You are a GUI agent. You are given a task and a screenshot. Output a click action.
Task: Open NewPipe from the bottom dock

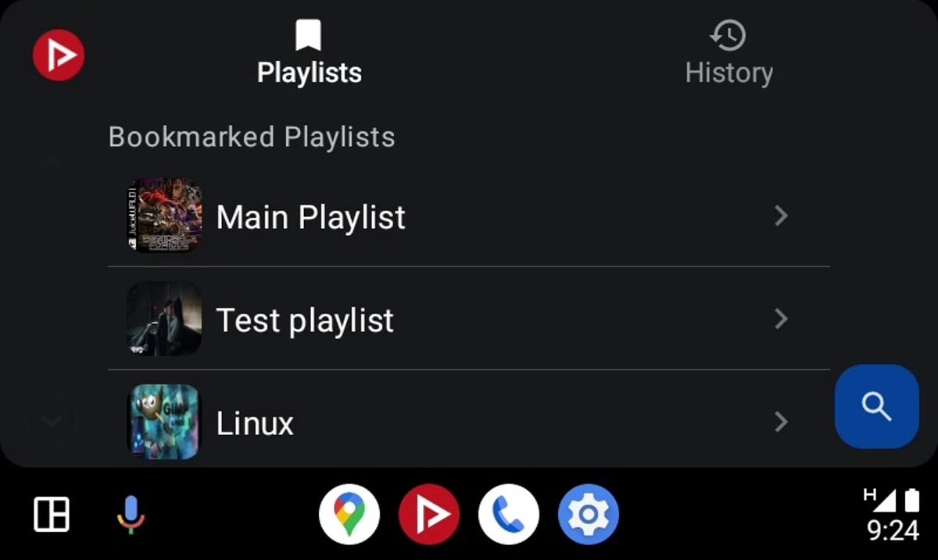pos(429,515)
